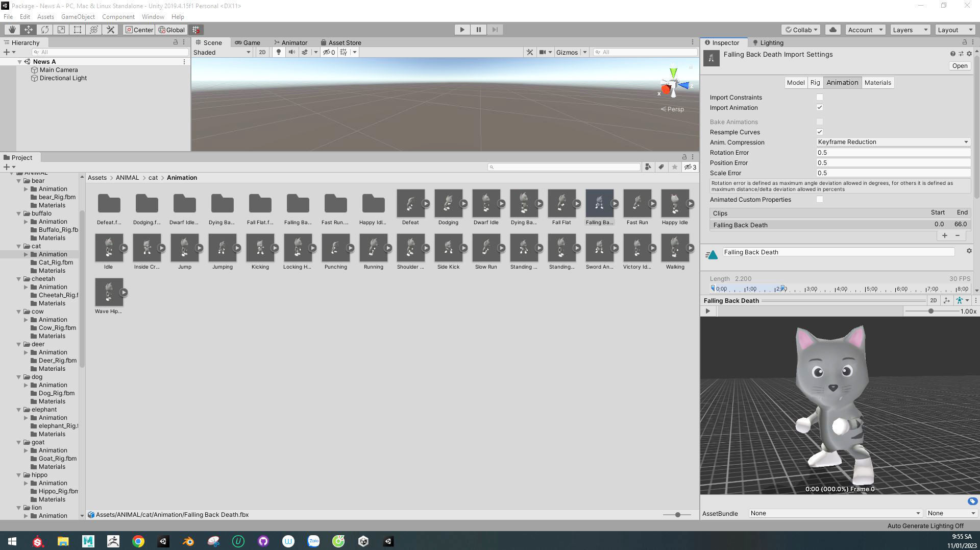The width and height of the screenshot is (980, 550).
Task: Toggle 2D preview mode
Action: 933,300
